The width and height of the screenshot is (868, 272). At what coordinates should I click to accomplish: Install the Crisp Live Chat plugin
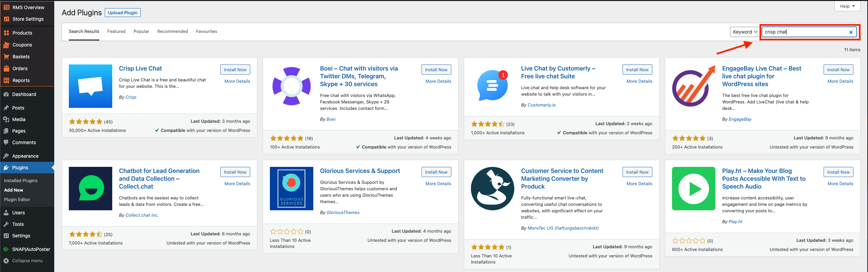(x=235, y=70)
